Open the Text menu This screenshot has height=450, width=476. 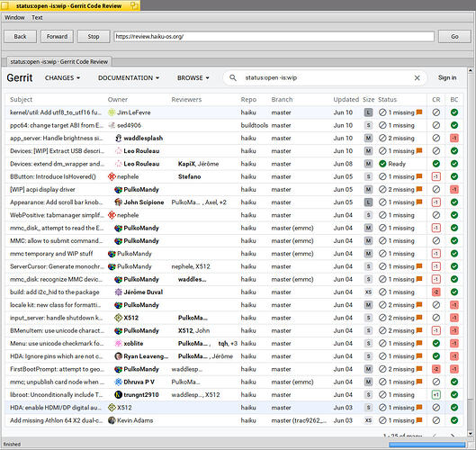tap(37, 17)
